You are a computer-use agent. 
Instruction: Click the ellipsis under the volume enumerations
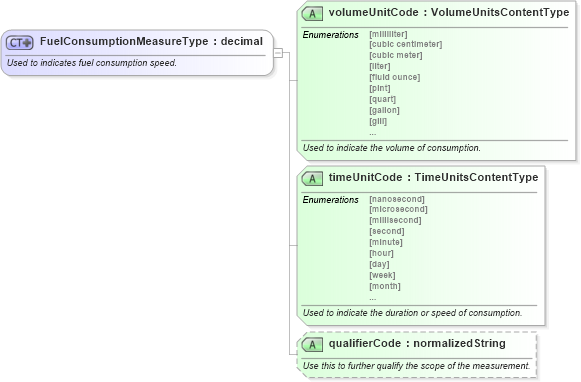pyautogui.click(x=372, y=133)
